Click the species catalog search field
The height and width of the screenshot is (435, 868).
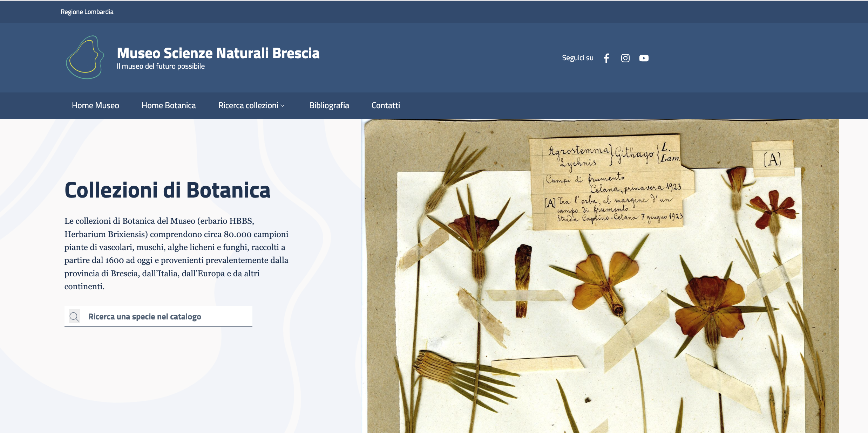click(x=158, y=317)
